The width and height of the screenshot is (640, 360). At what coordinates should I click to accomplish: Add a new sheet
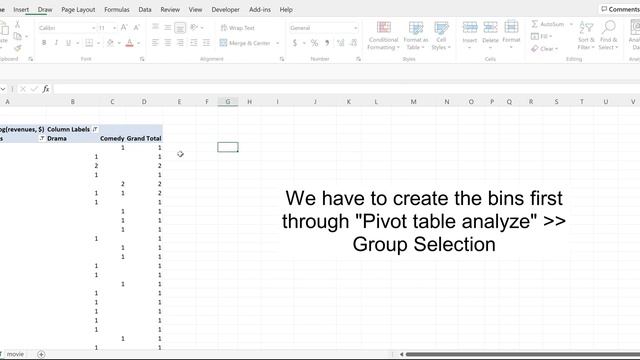pos(41,354)
